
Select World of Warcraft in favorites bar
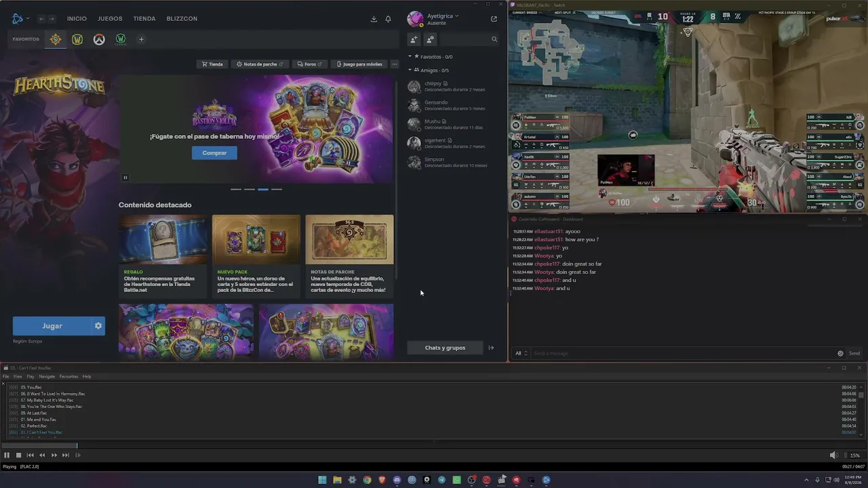click(x=77, y=39)
